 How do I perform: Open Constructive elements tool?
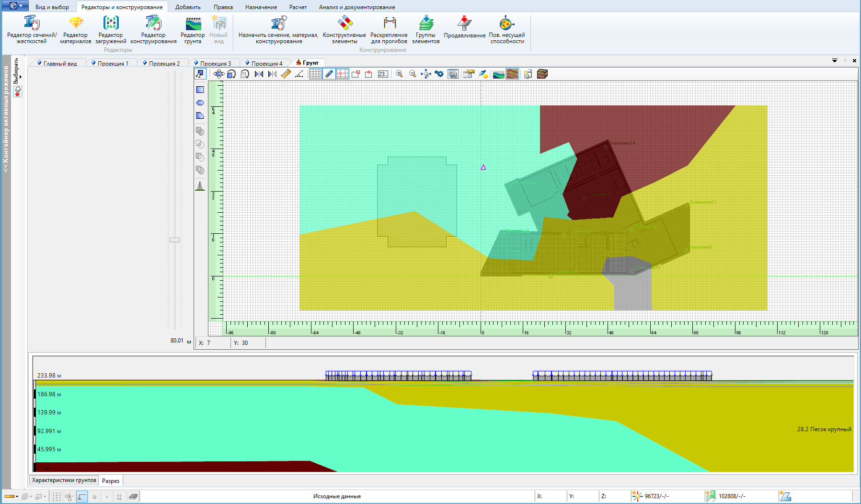pyautogui.click(x=344, y=29)
